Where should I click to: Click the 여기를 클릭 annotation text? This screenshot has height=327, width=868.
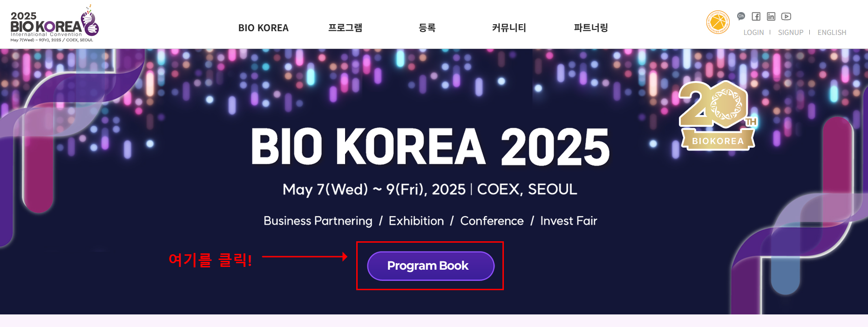click(x=211, y=259)
